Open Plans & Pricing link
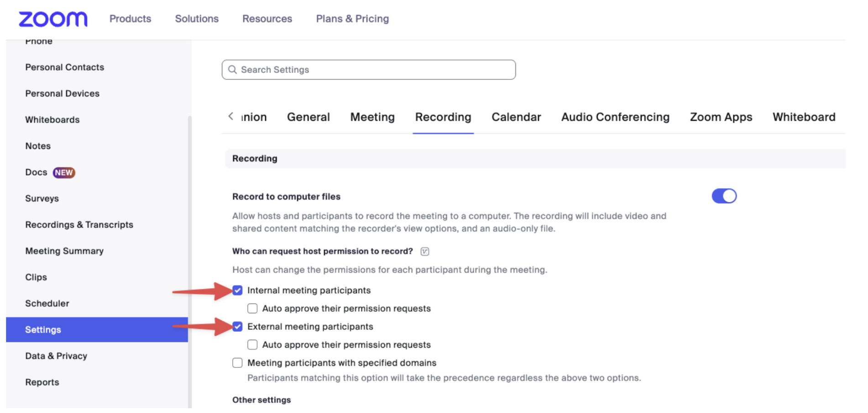 [352, 19]
